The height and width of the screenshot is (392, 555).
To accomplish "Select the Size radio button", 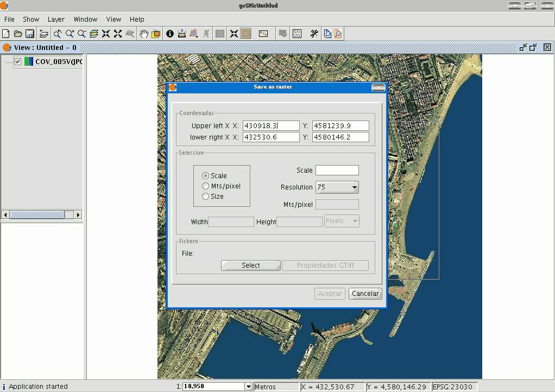I will tap(206, 196).
